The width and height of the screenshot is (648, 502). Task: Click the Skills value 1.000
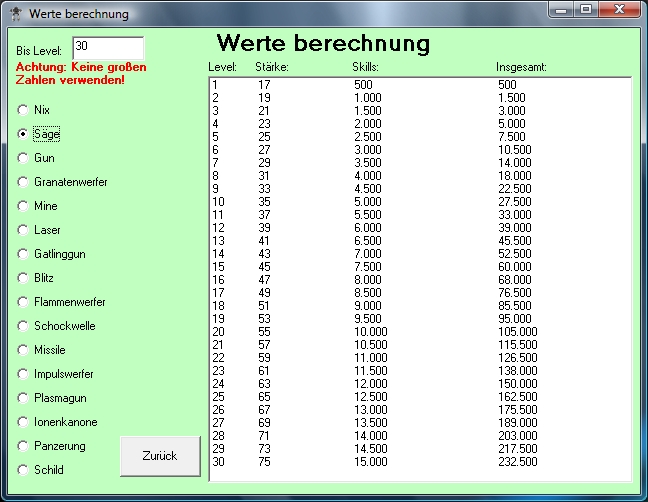[368, 98]
